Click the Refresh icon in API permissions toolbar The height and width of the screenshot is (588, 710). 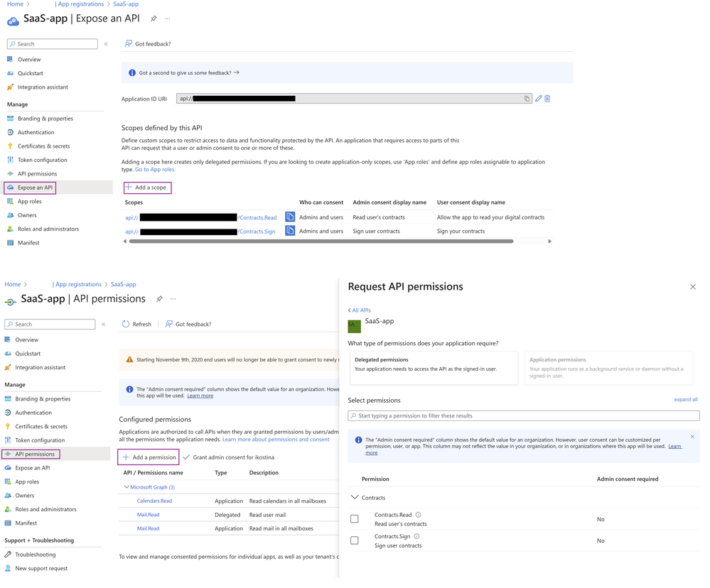tap(126, 325)
